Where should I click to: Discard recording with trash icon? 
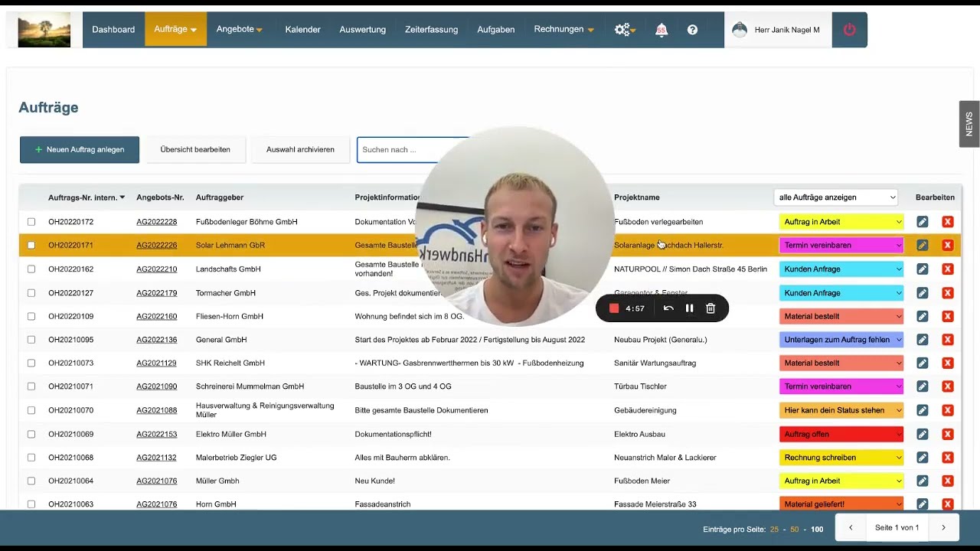pyautogui.click(x=710, y=308)
